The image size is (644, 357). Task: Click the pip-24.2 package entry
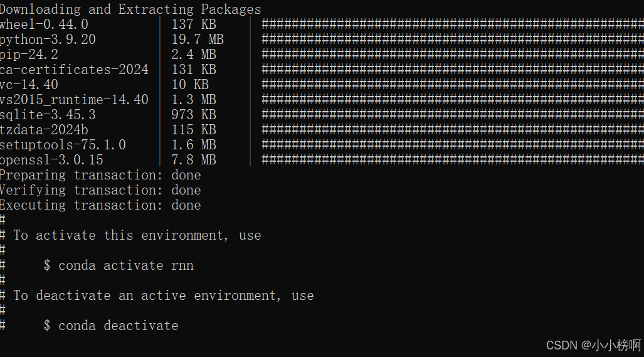29,55
